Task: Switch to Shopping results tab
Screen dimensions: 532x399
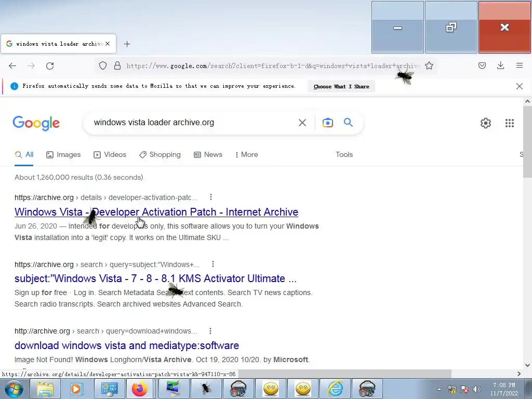Action: coord(160,155)
